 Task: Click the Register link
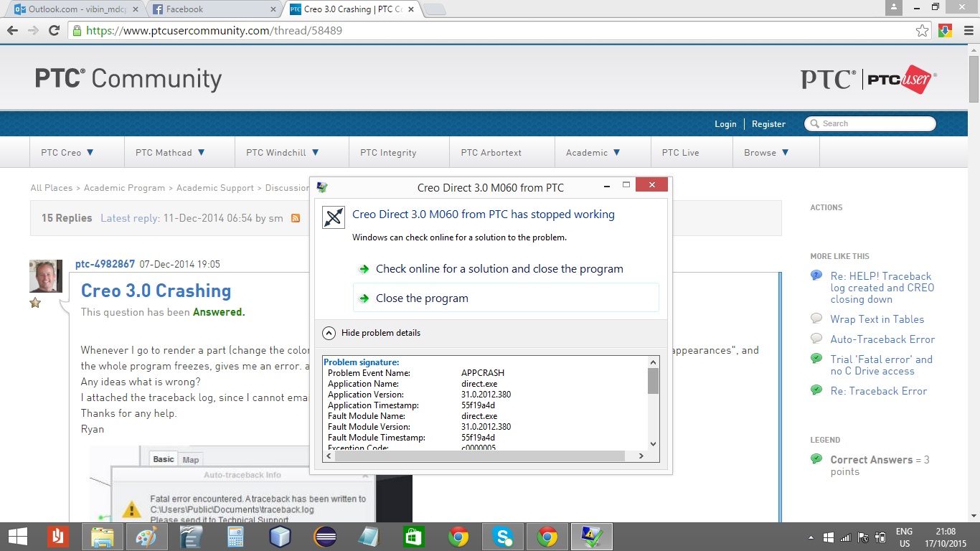pyautogui.click(x=768, y=124)
